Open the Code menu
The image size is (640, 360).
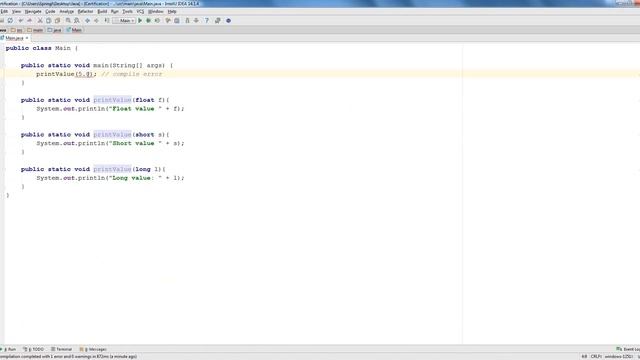[50, 12]
